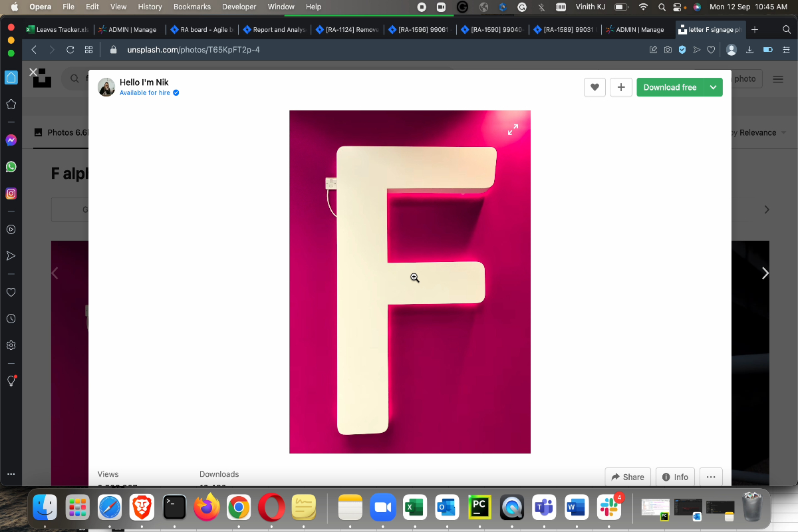
Task: Open Easy Setup sliders icon
Action: (785, 50)
